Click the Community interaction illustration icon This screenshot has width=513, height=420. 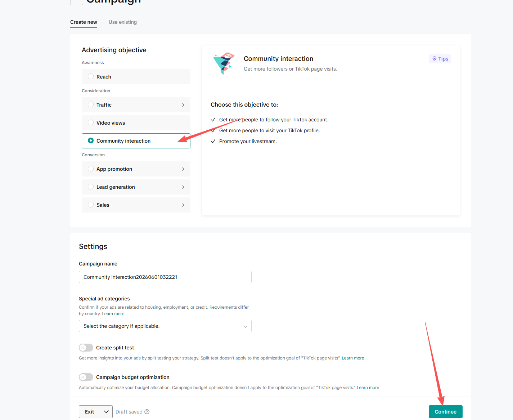click(224, 63)
